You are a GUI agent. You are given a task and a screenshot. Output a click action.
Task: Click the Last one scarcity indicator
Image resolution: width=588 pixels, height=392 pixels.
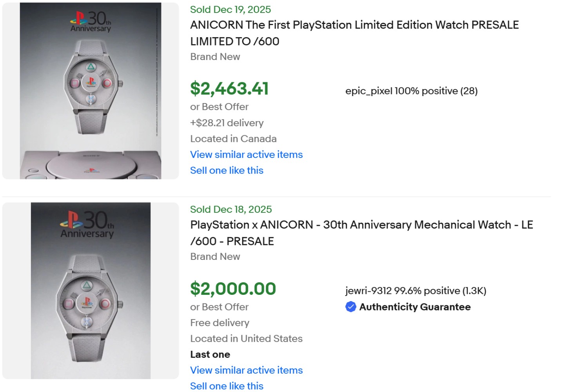(210, 354)
